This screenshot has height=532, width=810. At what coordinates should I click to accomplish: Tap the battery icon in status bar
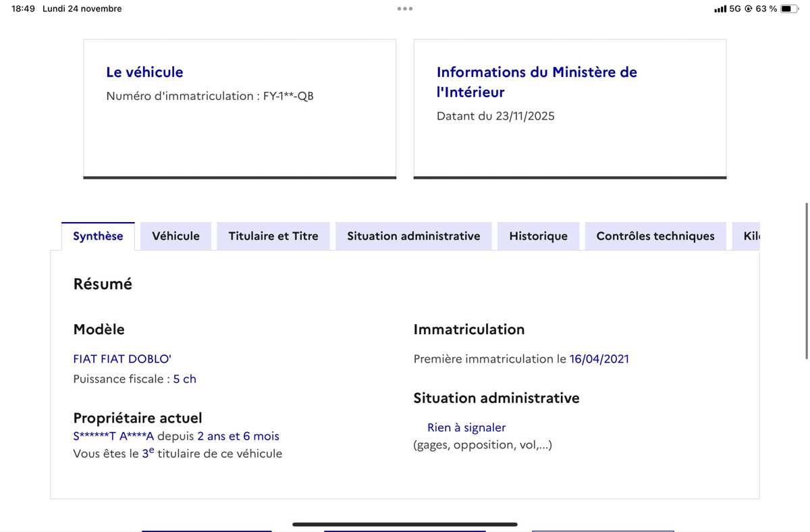[x=789, y=9]
